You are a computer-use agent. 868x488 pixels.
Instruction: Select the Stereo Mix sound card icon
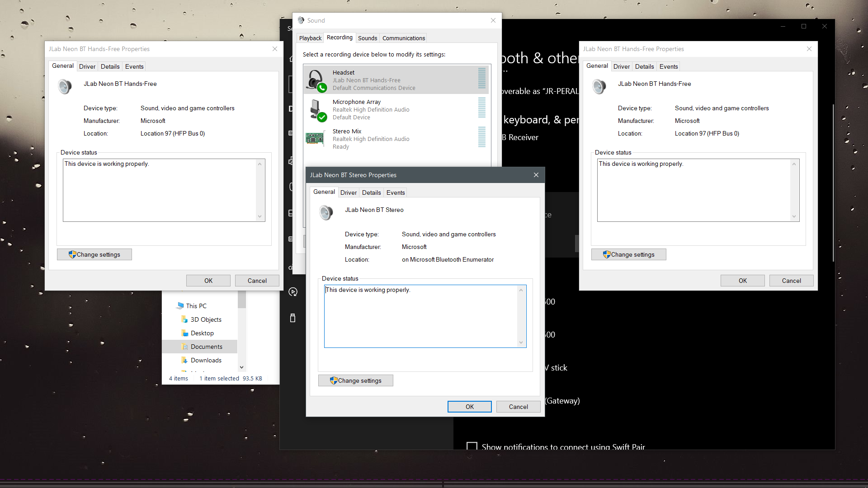[x=316, y=139]
